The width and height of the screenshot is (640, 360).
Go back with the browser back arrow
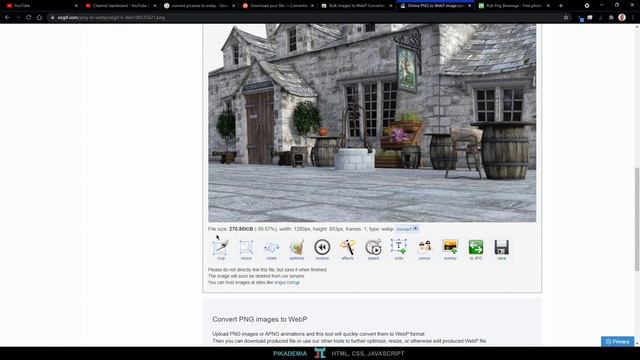coord(7,18)
